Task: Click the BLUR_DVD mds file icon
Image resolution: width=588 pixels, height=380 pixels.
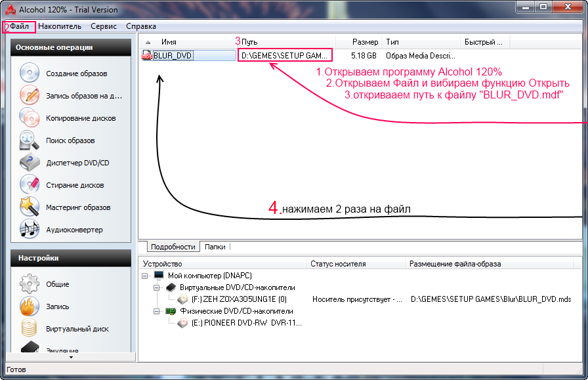Action: point(146,56)
